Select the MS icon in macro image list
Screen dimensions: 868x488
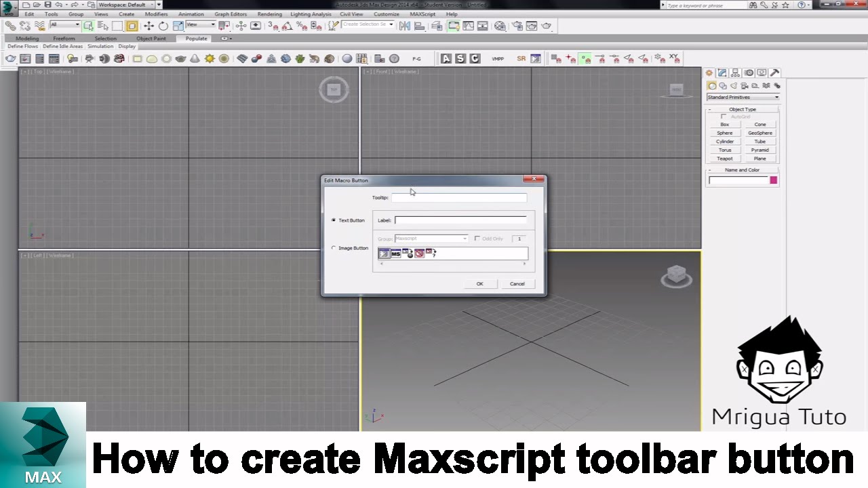click(x=396, y=253)
